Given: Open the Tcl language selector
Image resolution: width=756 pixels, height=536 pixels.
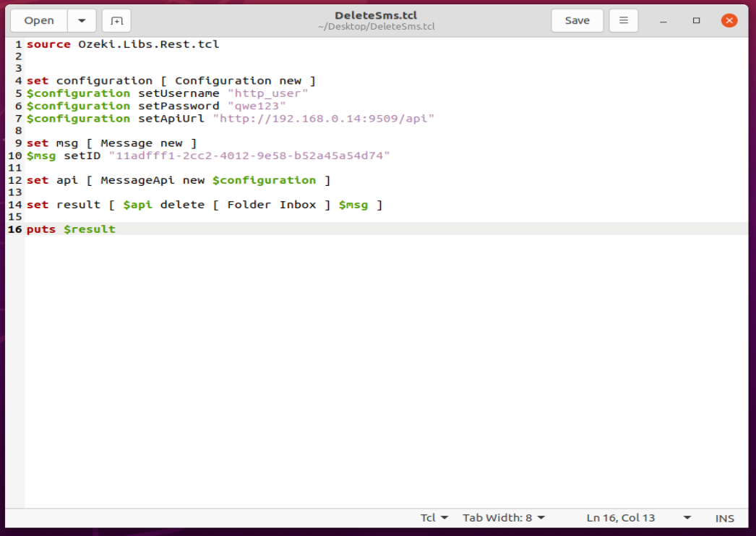Looking at the screenshot, I should click(x=434, y=518).
